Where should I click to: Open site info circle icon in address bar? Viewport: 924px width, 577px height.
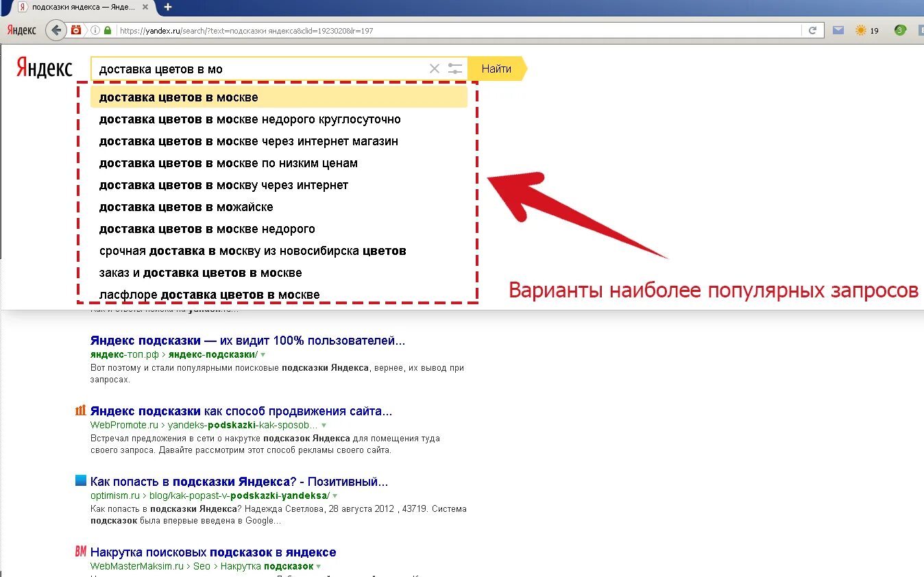[x=95, y=30]
